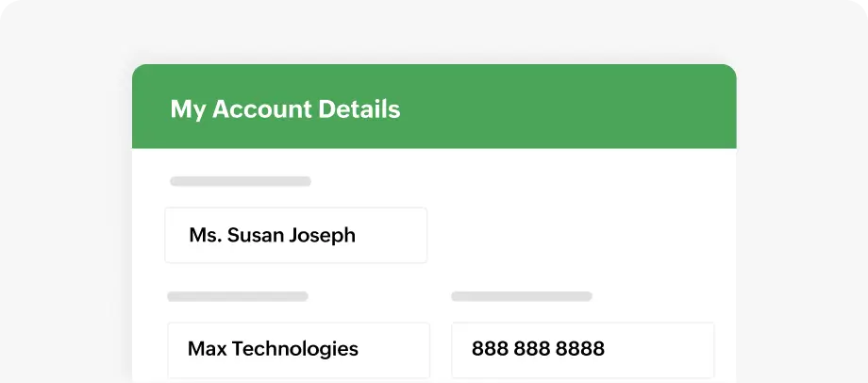Click into the Ms. Susan Joseph name field
Image resolution: width=868 pixels, height=383 pixels.
tap(295, 235)
